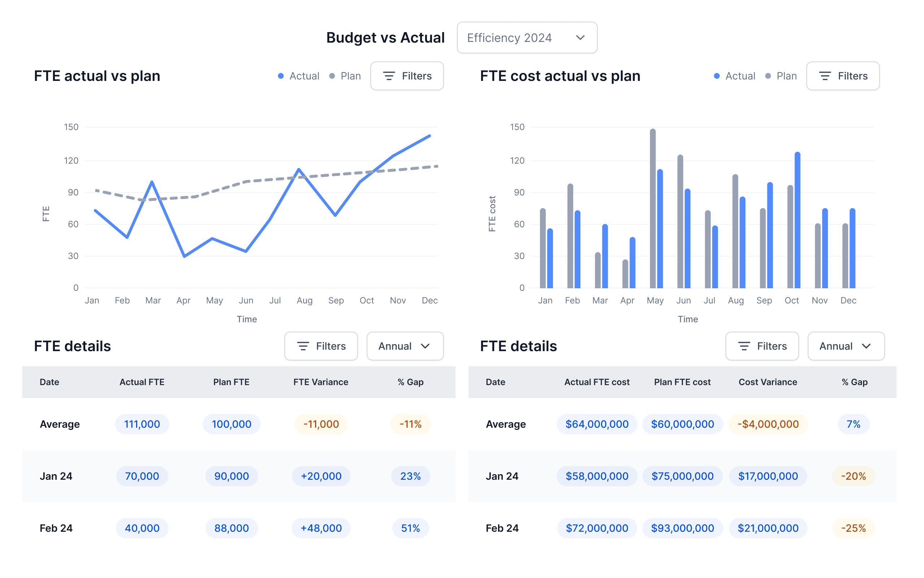The image size is (924, 578).
Task: Click the $17,000,000 cost variance value
Action: pos(768,476)
